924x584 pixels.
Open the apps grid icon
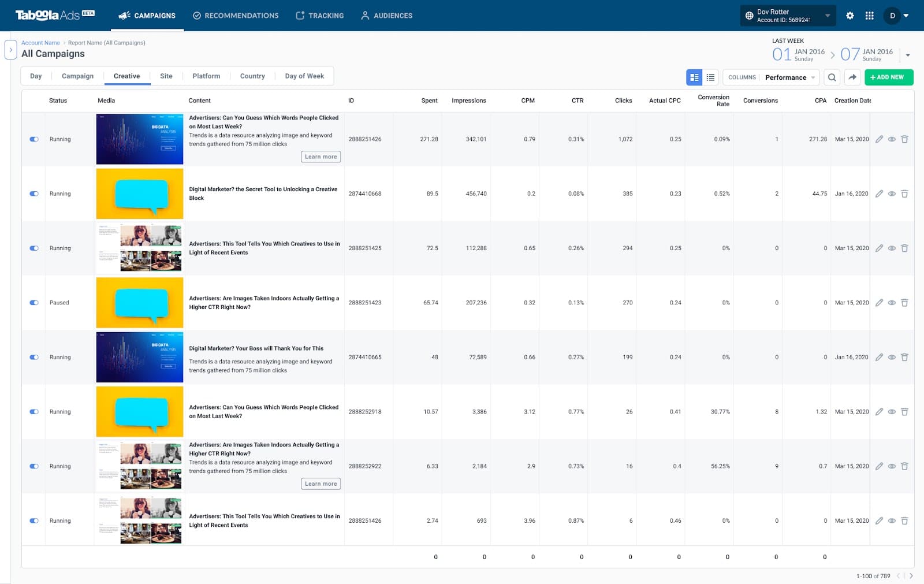click(869, 16)
